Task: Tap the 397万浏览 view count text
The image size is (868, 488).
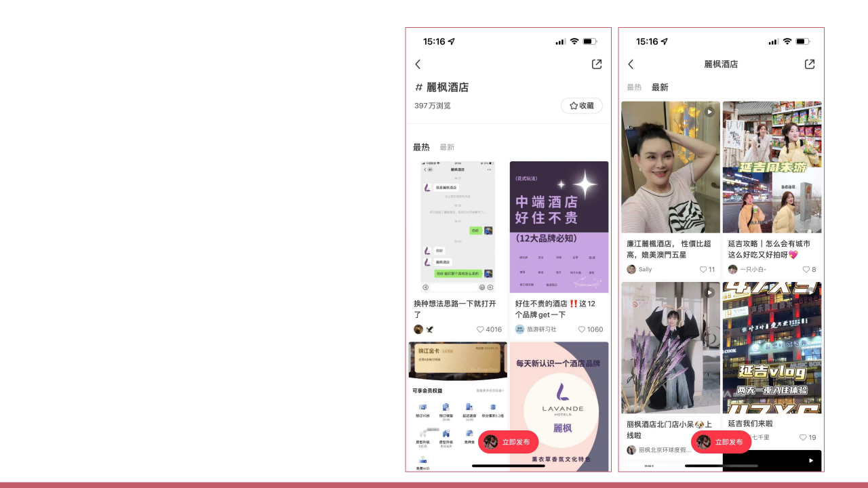Action: (x=433, y=106)
